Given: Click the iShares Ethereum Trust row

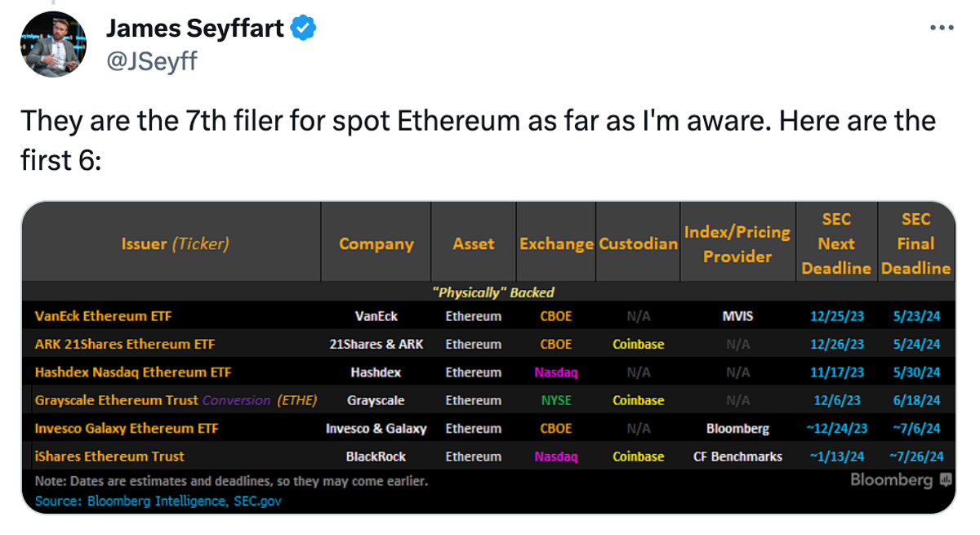Looking at the screenshot, I should [x=488, y=457].
